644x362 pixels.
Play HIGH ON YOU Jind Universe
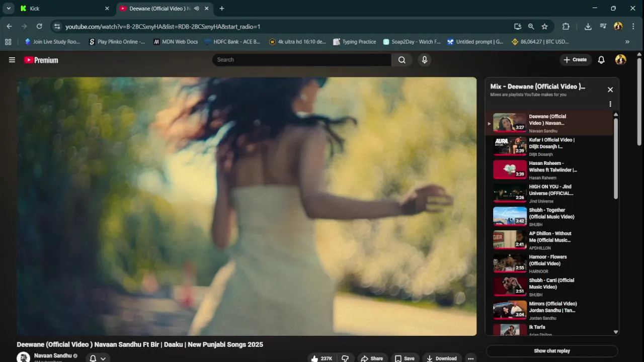point(549,194)
